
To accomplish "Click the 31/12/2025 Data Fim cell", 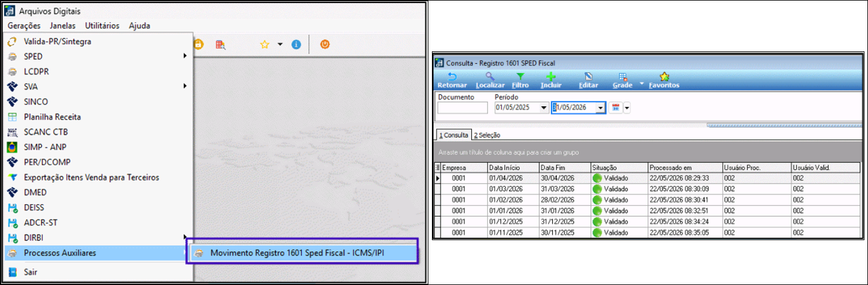I will 564,222.
